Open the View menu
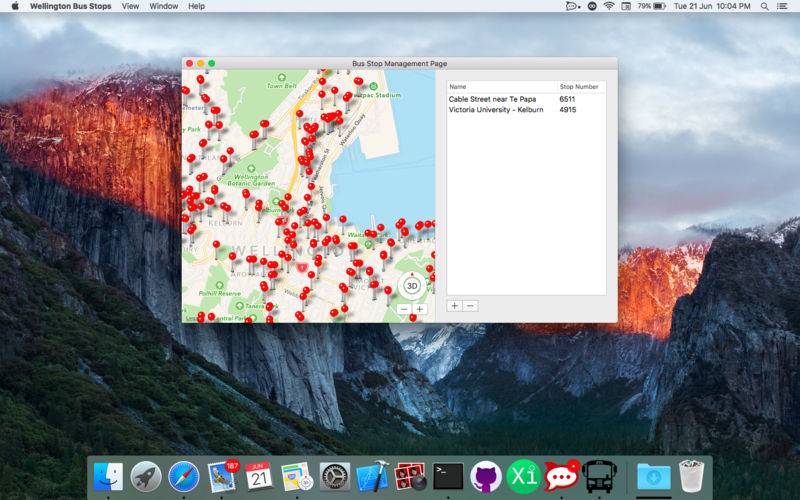Viewport: 800px width, 500px height. point(130,6)
